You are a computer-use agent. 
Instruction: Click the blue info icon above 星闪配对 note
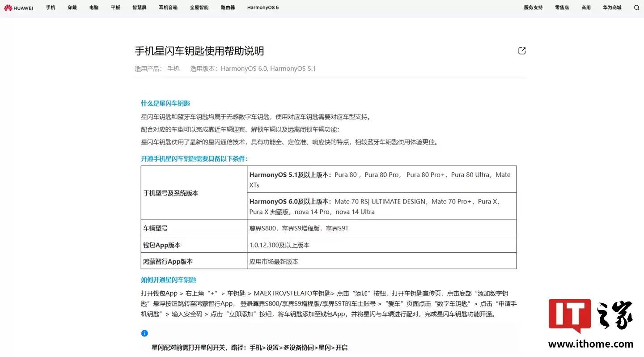tap(144, 333)
